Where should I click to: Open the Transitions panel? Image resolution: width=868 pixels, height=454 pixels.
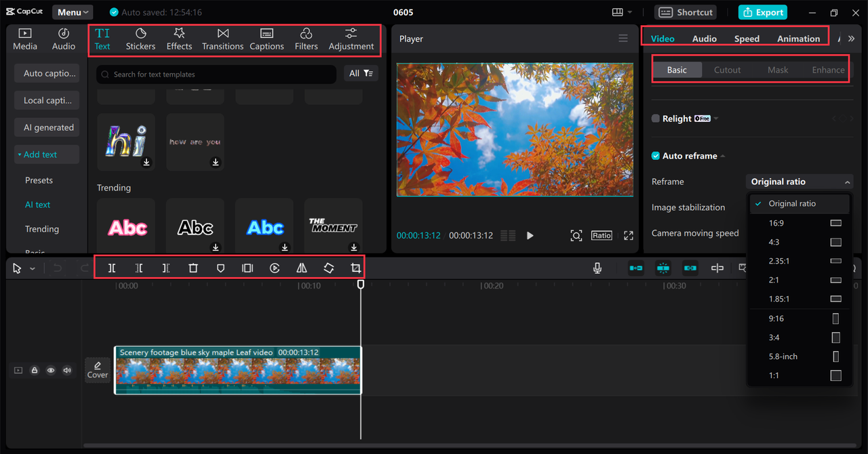[222, 39]
